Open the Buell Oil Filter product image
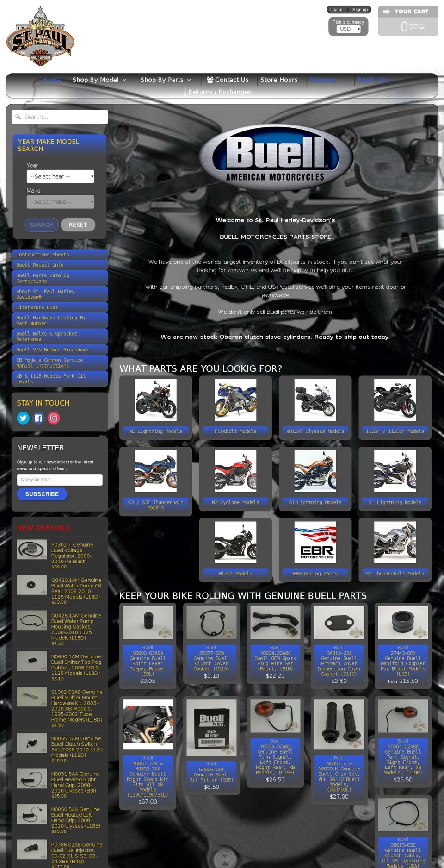The height and width of the screenshot is (868, 444). (x=211, y=727)
